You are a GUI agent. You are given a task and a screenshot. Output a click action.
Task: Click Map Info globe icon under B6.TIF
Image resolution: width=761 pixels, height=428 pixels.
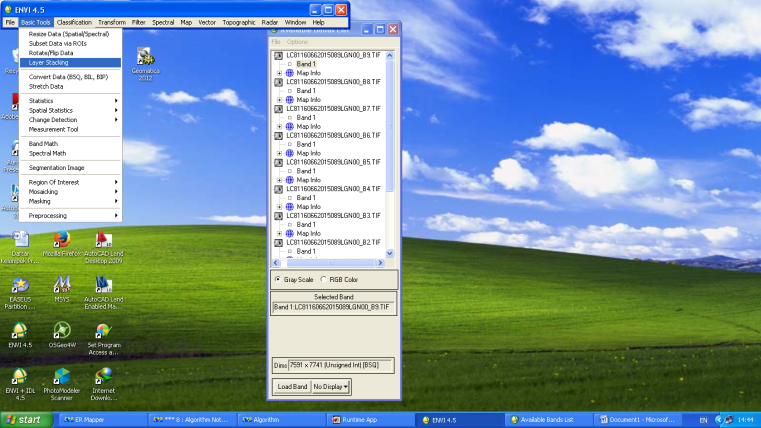pos(290,153)
